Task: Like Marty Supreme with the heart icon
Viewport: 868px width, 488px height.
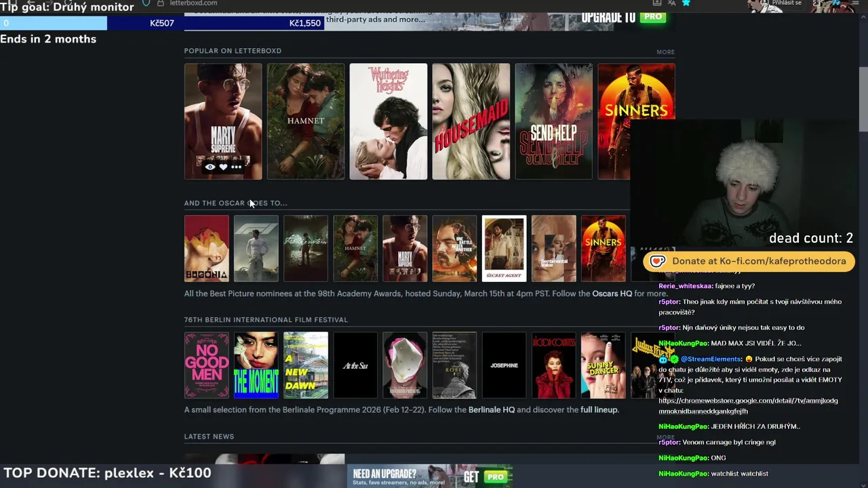Action: coord(223,167)
